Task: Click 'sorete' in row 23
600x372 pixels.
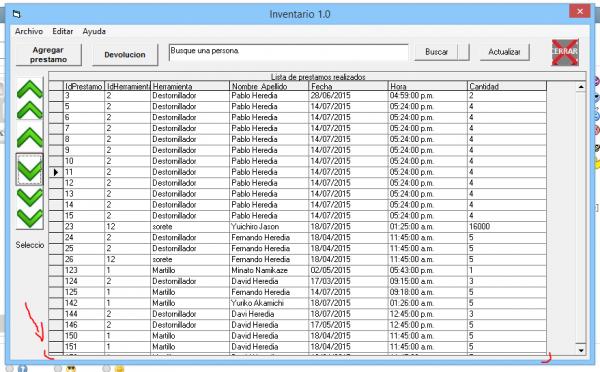Action: point(162,227)
